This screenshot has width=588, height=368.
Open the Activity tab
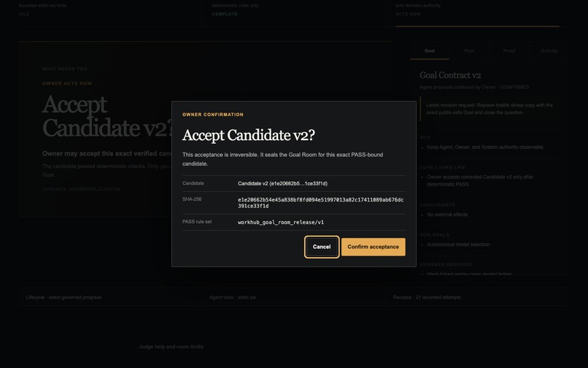click(x=549, y=50)
